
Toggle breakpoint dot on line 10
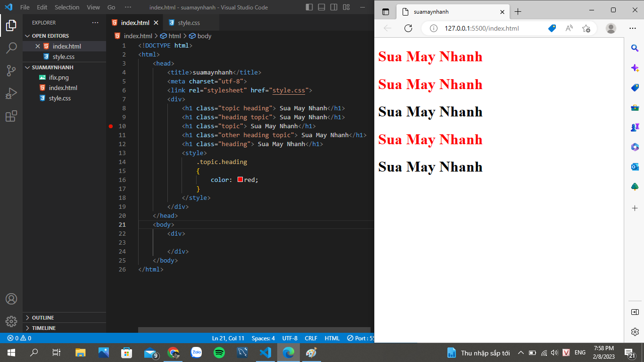point(111,126)
